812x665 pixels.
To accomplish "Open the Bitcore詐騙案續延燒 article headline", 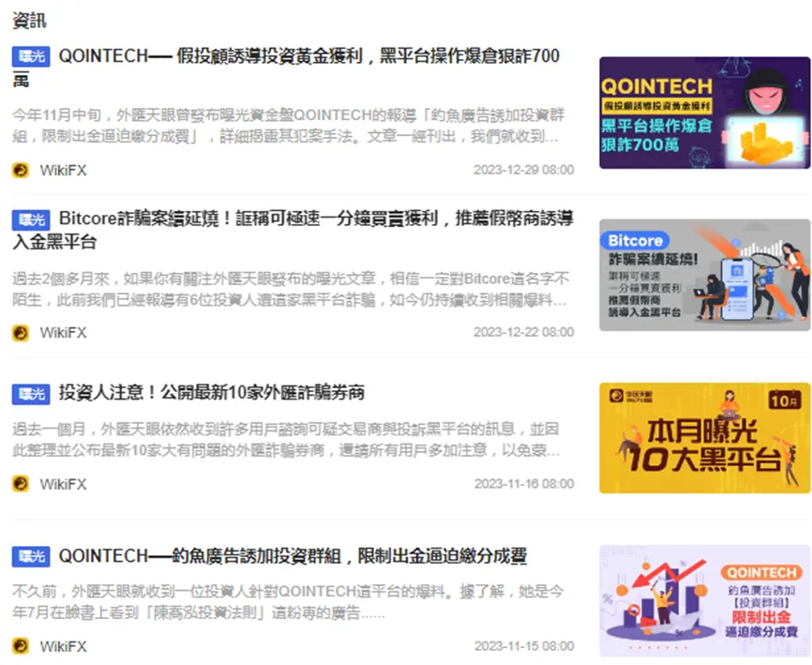I will pos(293,230).
